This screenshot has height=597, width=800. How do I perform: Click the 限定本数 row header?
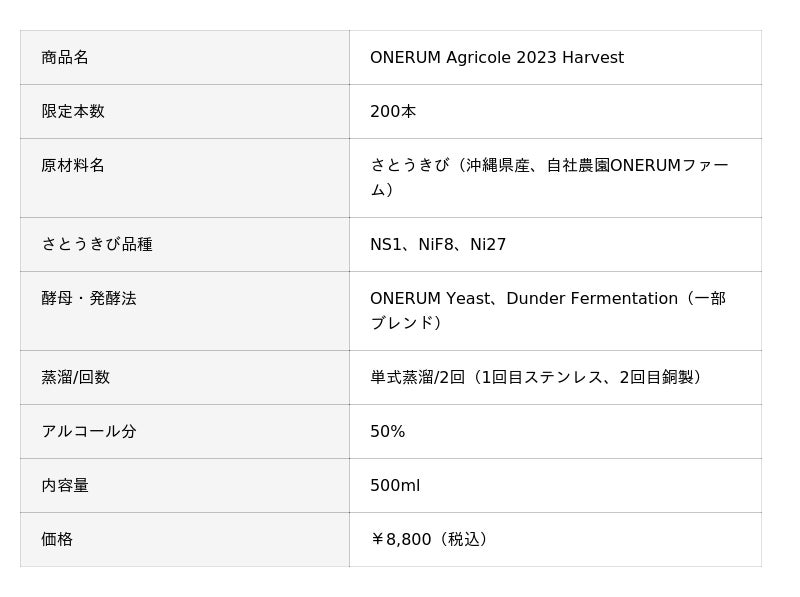click(x=73, y=112)
